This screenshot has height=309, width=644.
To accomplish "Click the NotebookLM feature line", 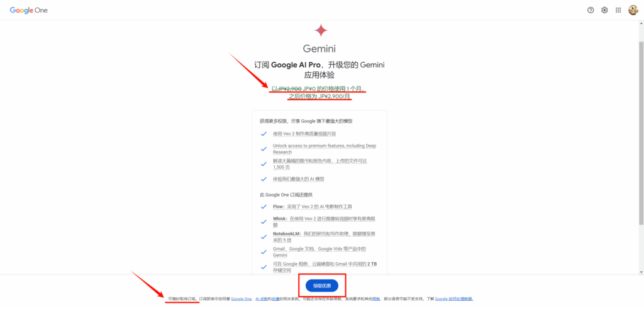I will [324, 237].
